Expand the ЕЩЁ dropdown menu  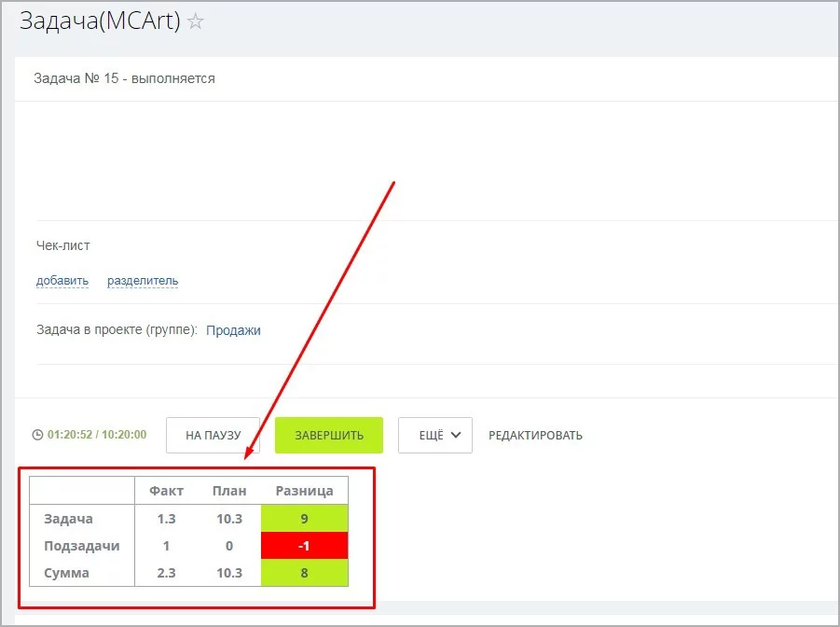point(435,435)
